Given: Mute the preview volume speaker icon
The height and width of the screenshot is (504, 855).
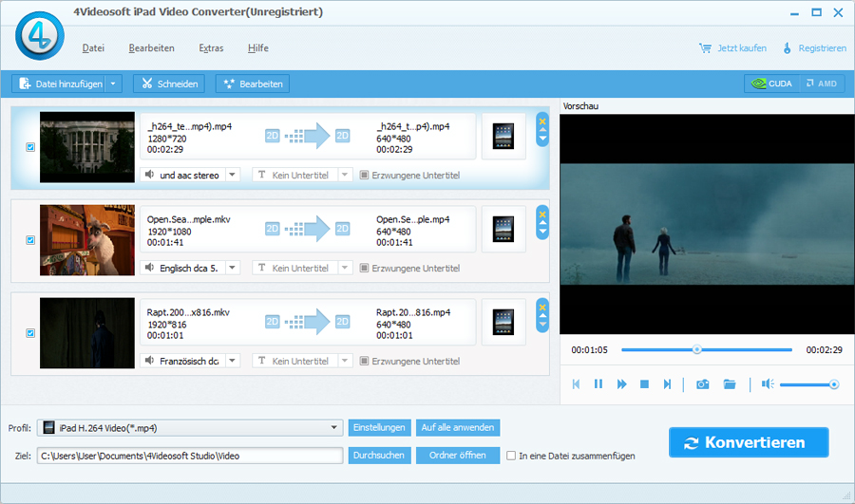Looking at the screenshot, I should point(767,384).
